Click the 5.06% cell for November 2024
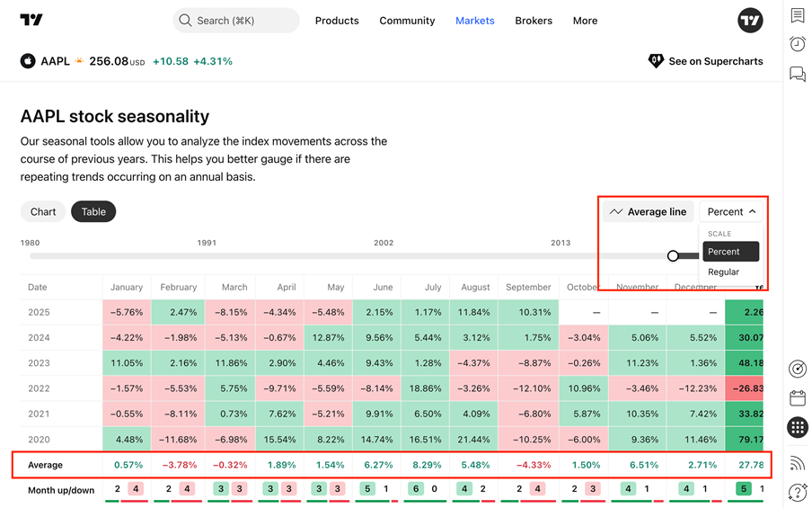This screenshot has width=812, height=508. coord(638,337)
